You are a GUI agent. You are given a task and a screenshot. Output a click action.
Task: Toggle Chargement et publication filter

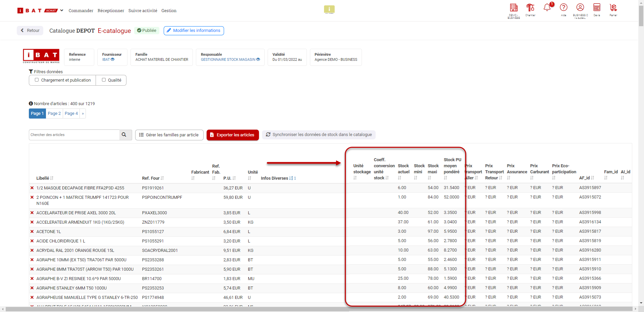pos(37,80)
